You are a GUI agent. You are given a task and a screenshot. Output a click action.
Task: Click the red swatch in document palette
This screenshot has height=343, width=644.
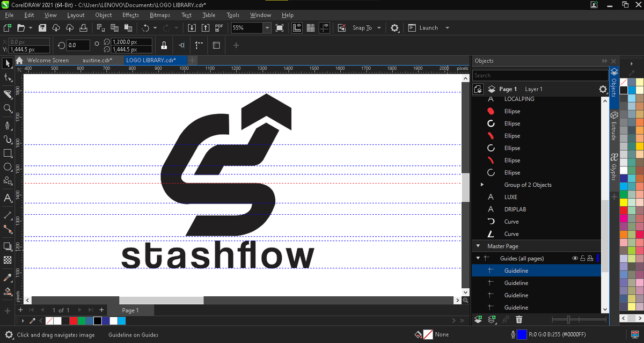pos(73,320)
